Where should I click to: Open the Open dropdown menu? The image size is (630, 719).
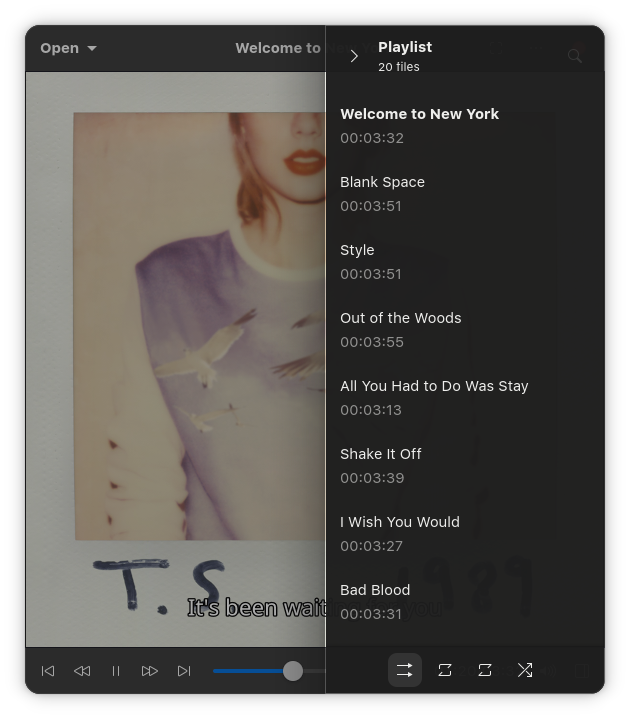point(68,48)
